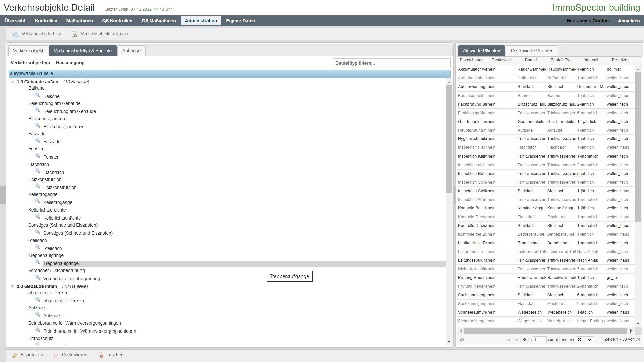Sort table by Intervall column header
The height and width of the screenshot is (362, 644).
pyautogui.click(x=590, y=60)
